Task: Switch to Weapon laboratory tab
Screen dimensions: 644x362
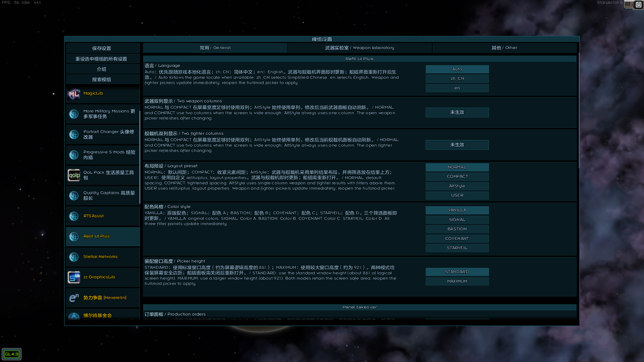Action: point(359,48)
